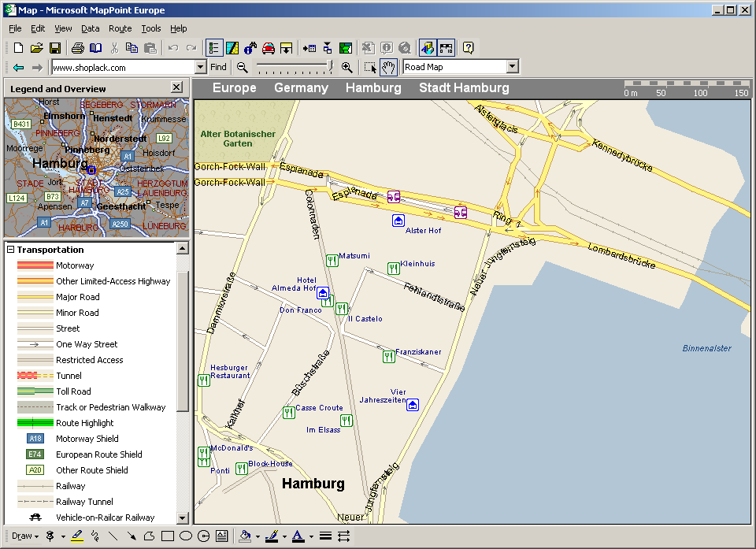Select the Arrow drawing tool
This screenshot has width=756, height=549.
coord(132,536)
